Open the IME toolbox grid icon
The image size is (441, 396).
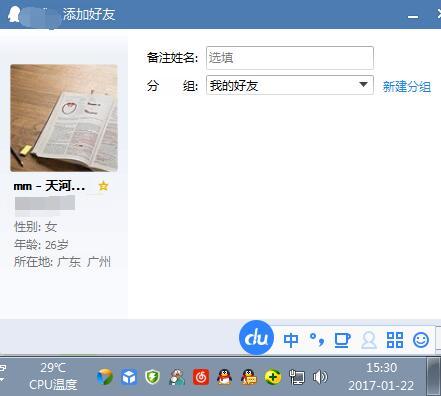tap(395, 340)
